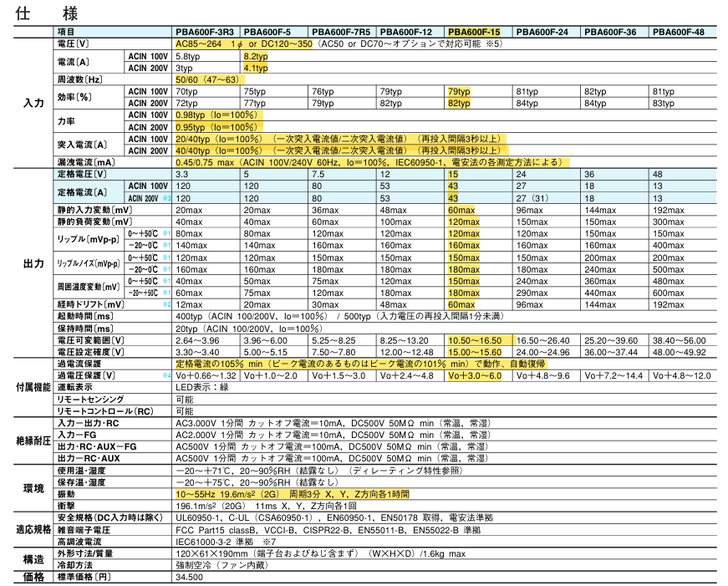
Task: Click the 27 (31) rated current cell
Action: 532,198
